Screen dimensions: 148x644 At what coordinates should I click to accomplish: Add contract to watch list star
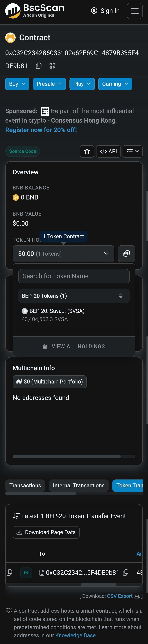click(x=87, y=151)
